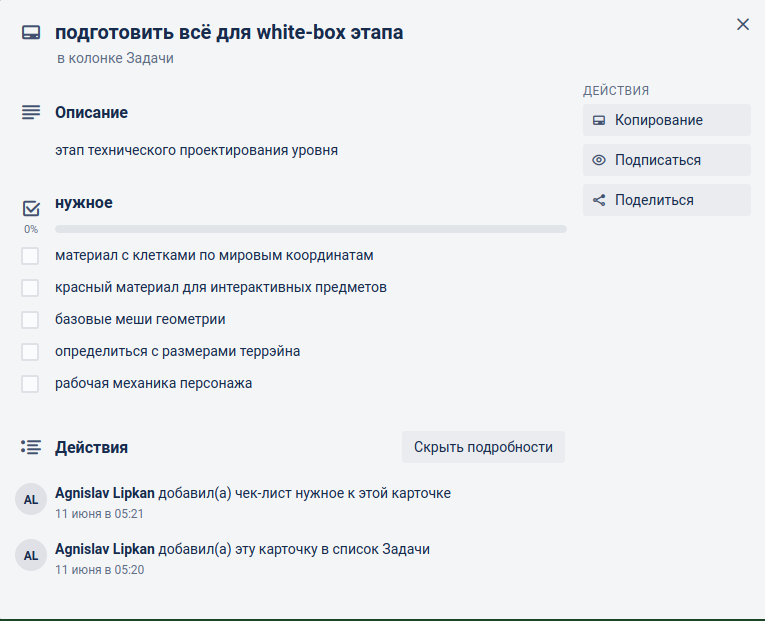765x621 pixels.
Task: Click the Копирование button
Action: click(666, 120)
